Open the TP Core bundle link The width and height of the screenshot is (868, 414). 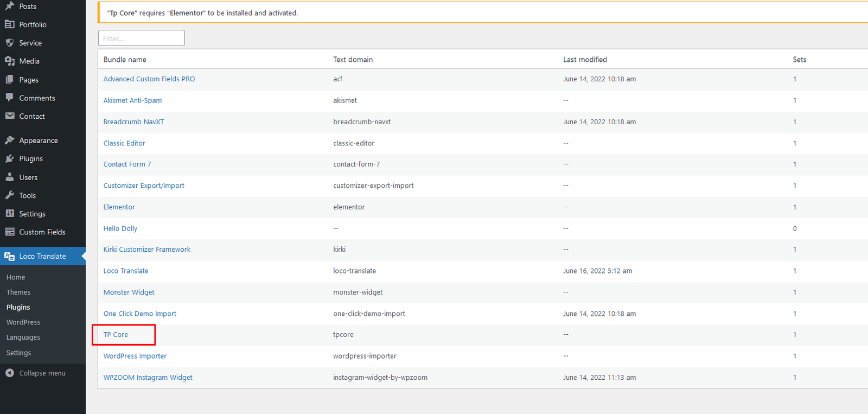116,335
